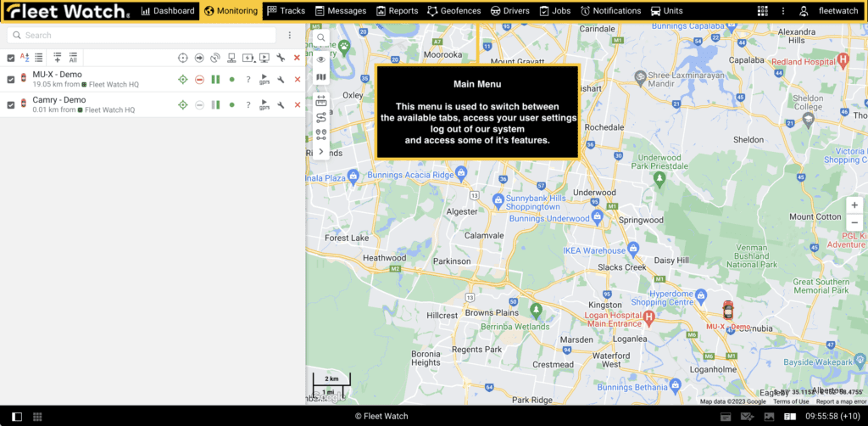
Task: Toggle map visibility eye icon
Action: coord(320,59)
